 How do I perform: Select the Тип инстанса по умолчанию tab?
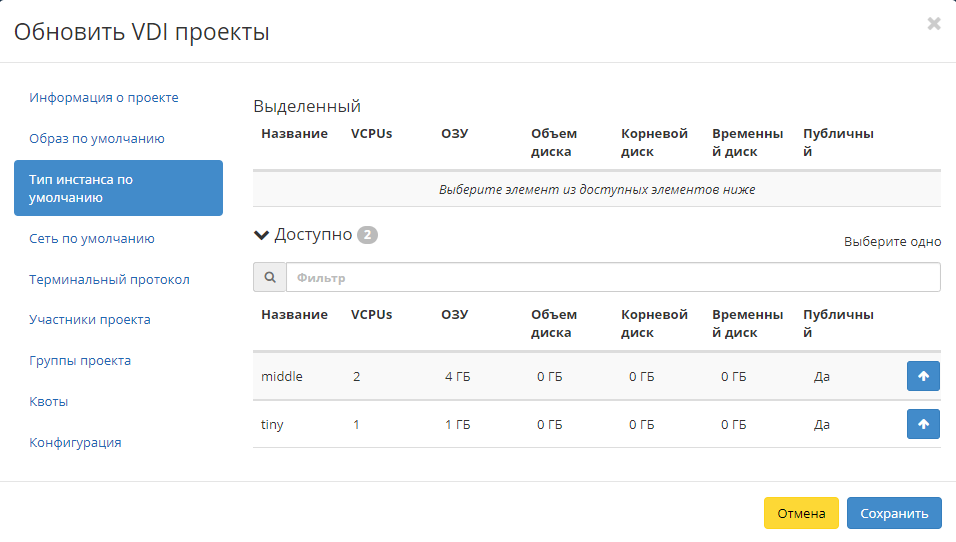pos(118,188)
